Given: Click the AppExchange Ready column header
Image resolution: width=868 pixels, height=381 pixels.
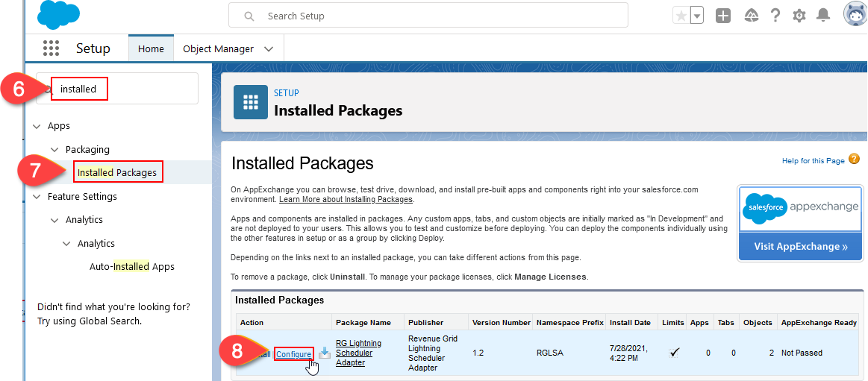Looking at the screenshot, I should pos(819,322).
